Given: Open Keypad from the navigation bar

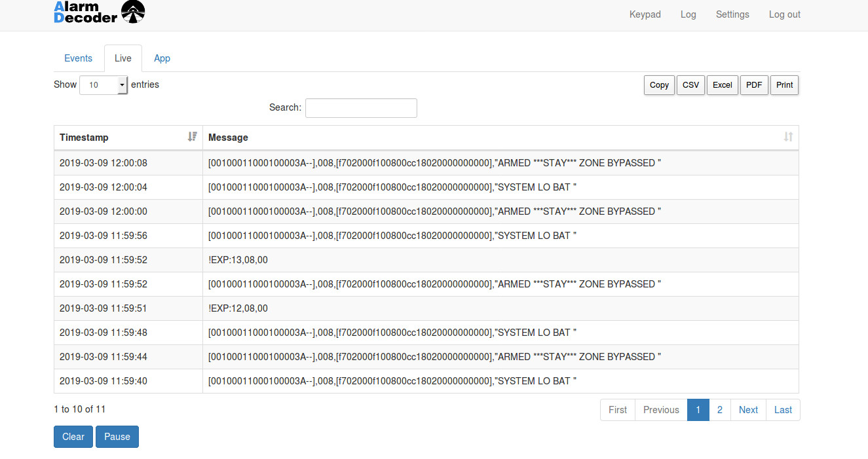Looking at the screenshot, I should tap(645, 14).
